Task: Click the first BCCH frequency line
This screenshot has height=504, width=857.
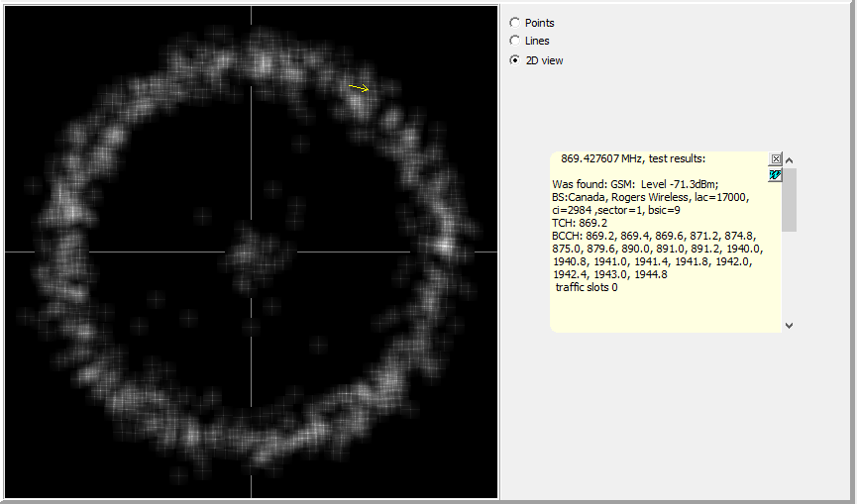Action: pyautogui.click(x=653, y=236)
